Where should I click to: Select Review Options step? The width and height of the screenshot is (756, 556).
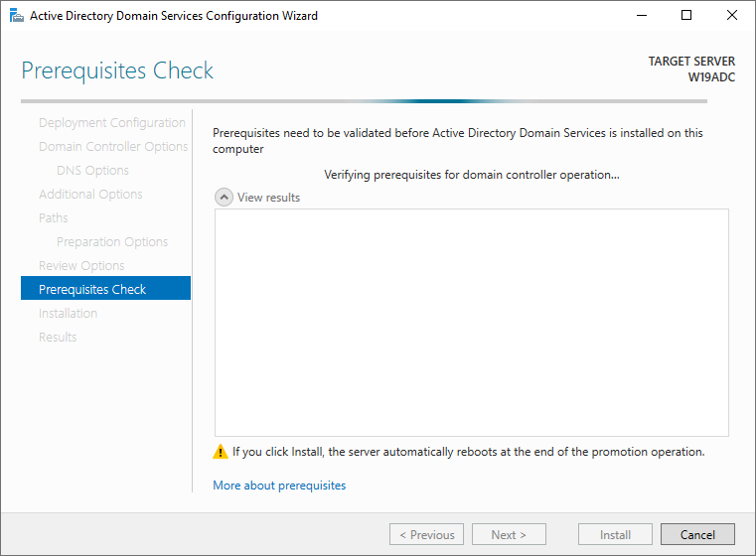pos(81,265)
